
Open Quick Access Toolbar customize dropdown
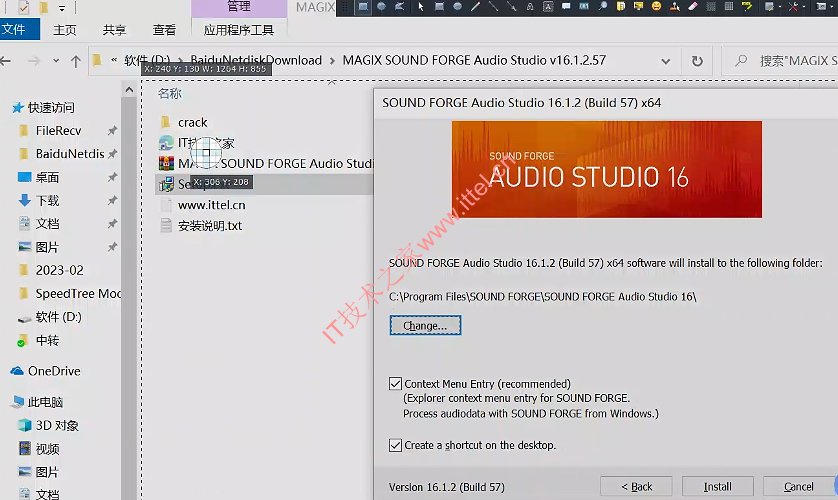[62, 7]
